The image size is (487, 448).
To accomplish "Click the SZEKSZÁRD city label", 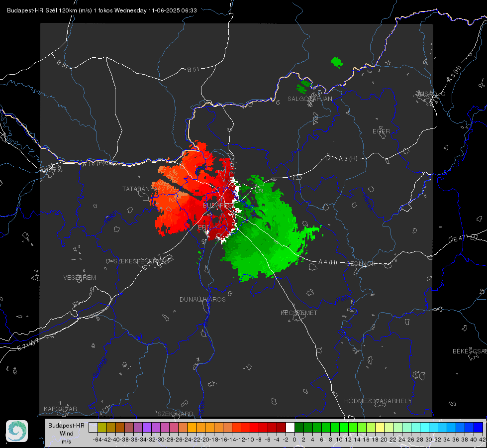I will [x=176, y=414].
